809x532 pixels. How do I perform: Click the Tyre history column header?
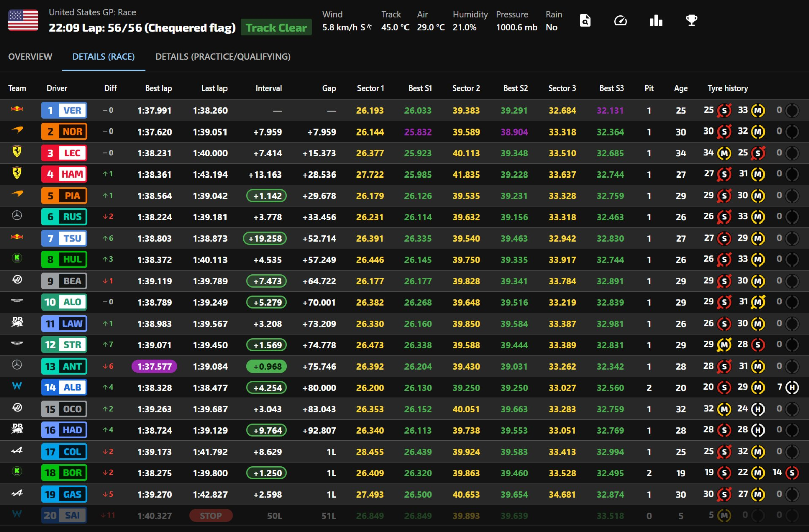coord(728,88)
